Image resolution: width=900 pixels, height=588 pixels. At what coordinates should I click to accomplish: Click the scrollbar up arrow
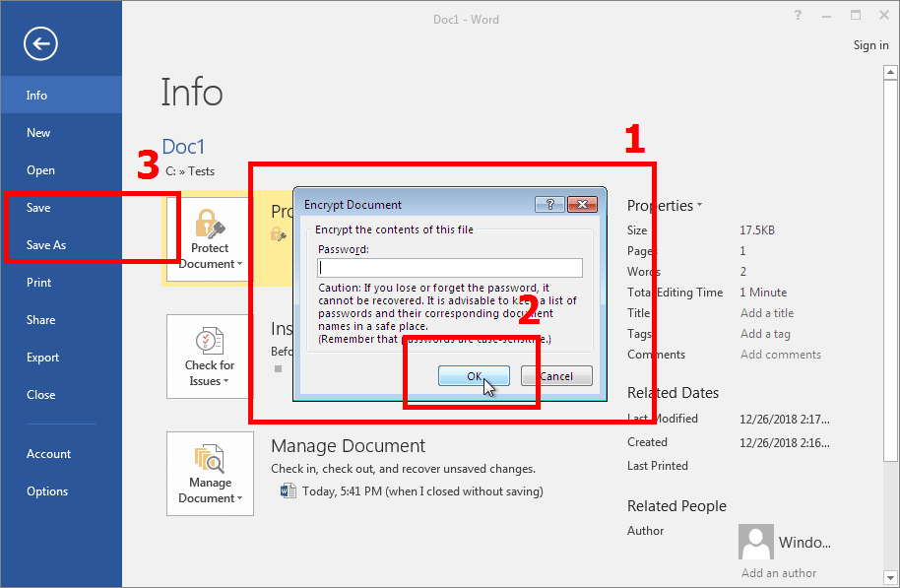point(890,72)
